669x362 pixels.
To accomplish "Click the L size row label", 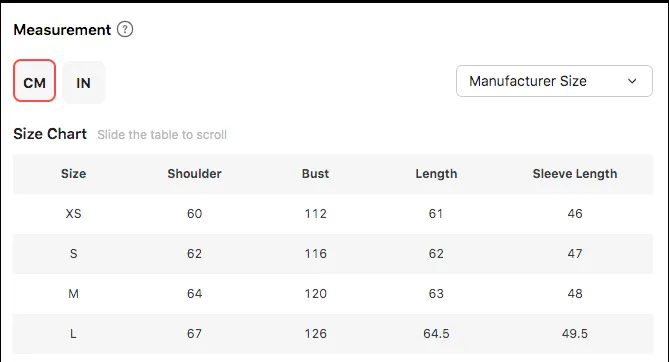I will click(x=73, y=334).
